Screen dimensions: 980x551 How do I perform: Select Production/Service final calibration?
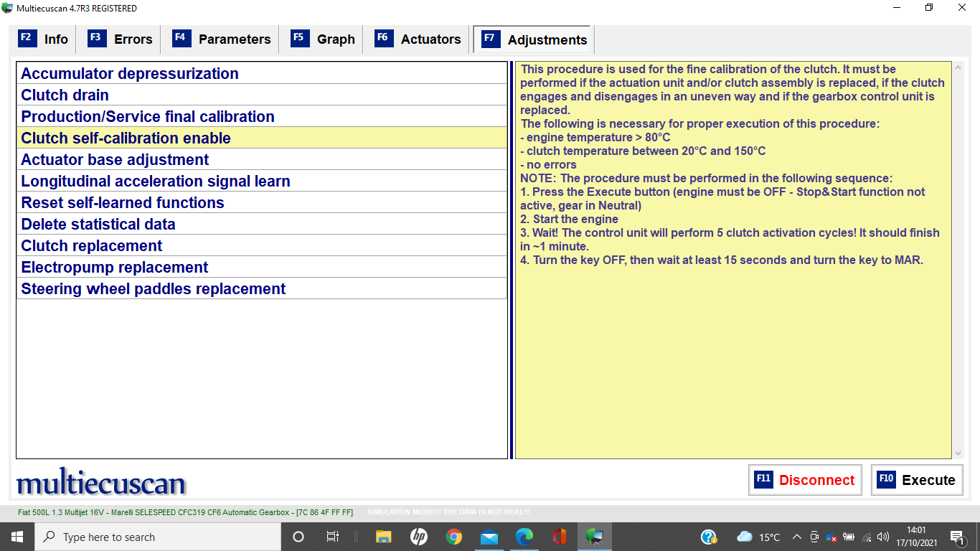click(x=262, y=116)
